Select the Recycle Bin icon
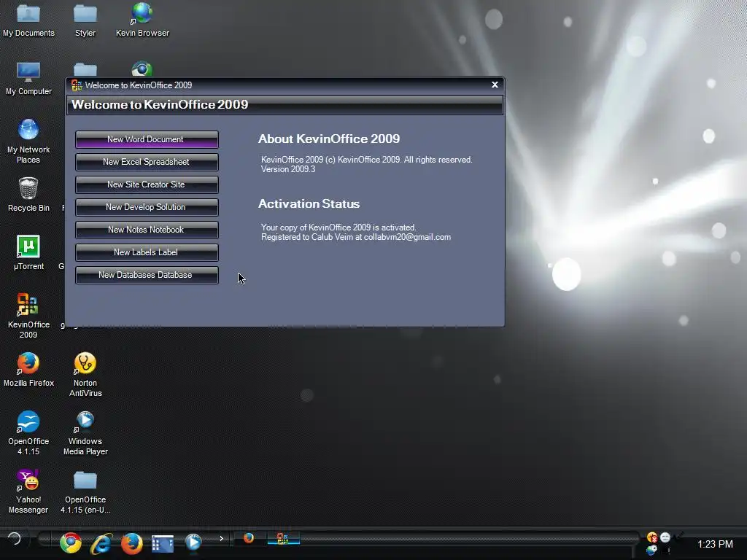 pyautogui.click(x=28, y=195)
